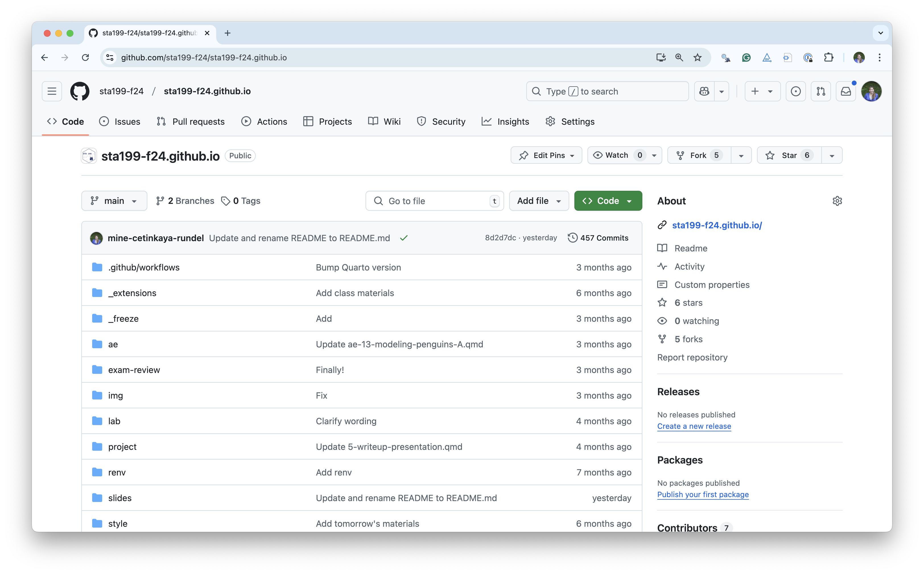The image size is (924, 574).
Task: Open the green Code dropdown
Action: (607, 200)
